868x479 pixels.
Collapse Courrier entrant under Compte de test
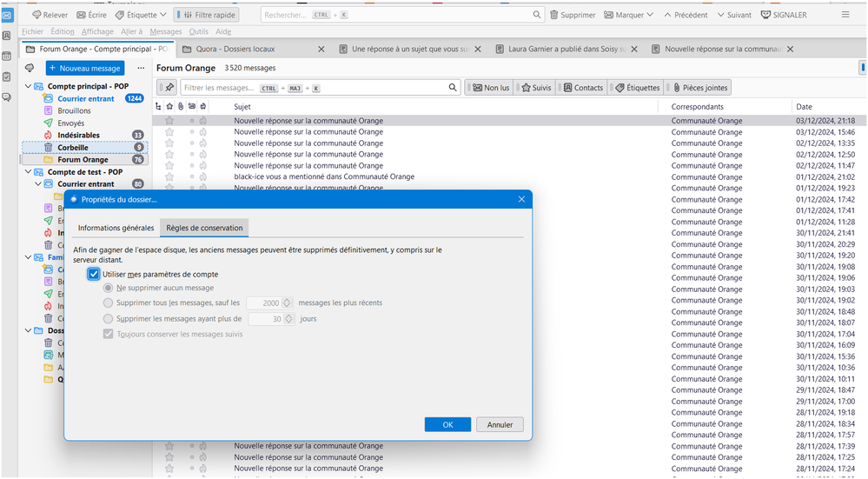point(38,183)
